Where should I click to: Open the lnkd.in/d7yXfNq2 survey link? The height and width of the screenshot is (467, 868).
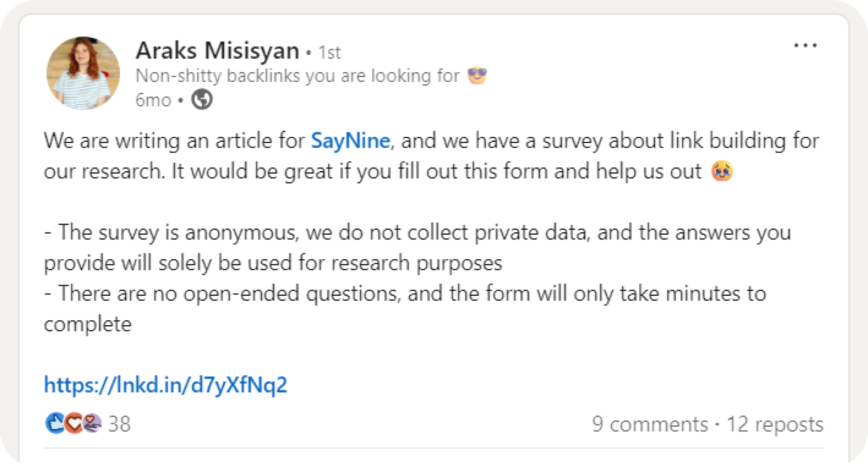click(x=165, y=385)
